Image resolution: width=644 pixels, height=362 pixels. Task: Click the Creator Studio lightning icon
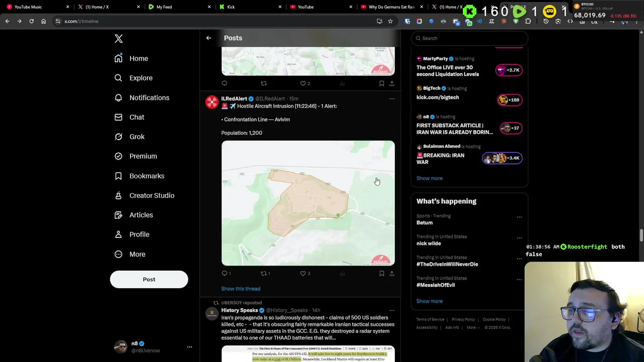click(x=118, y=196)
